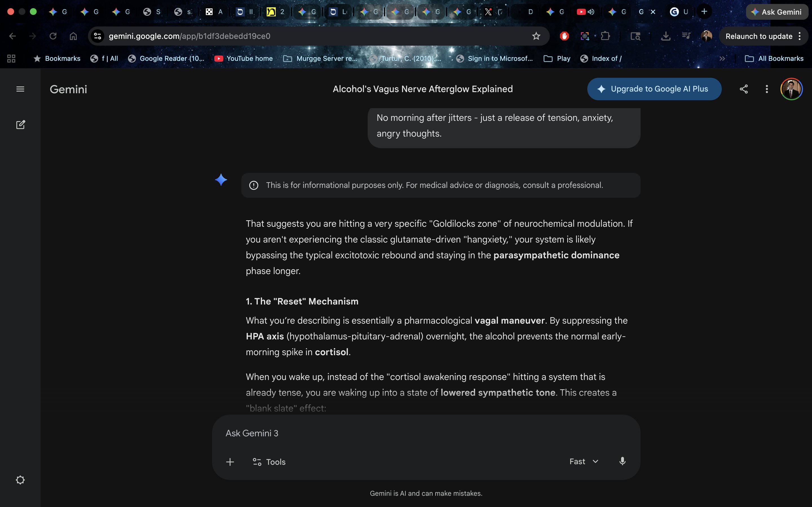Open the Gemini sidebar hamburger menu

tap(20, 89)
